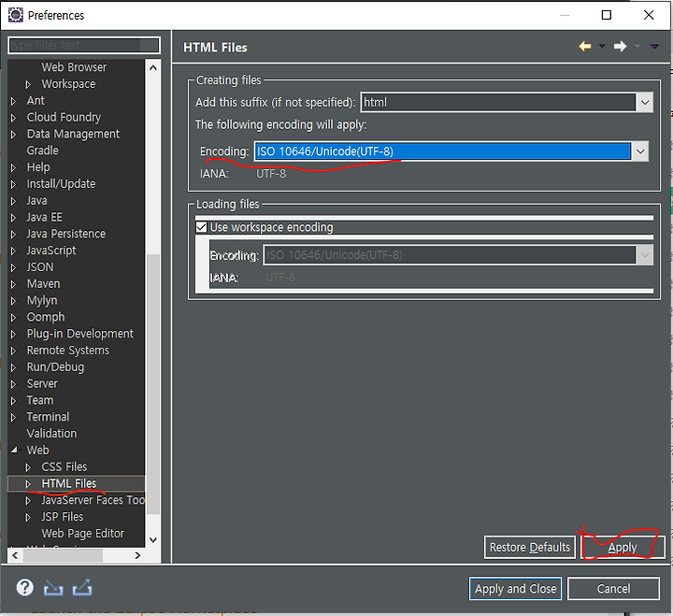Open the Creating files Encoding dropdown
This screenshot has width=673, height=616.
(640, 151)
